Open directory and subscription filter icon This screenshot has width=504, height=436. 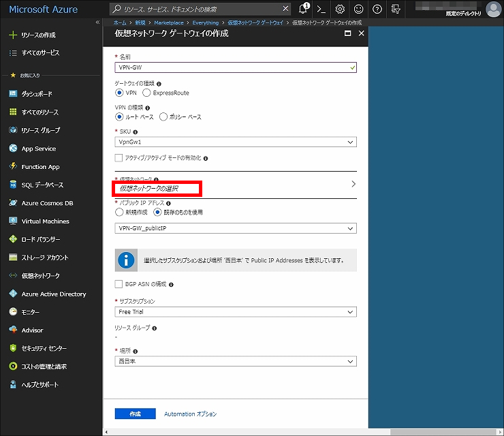[x=396, y=9]
